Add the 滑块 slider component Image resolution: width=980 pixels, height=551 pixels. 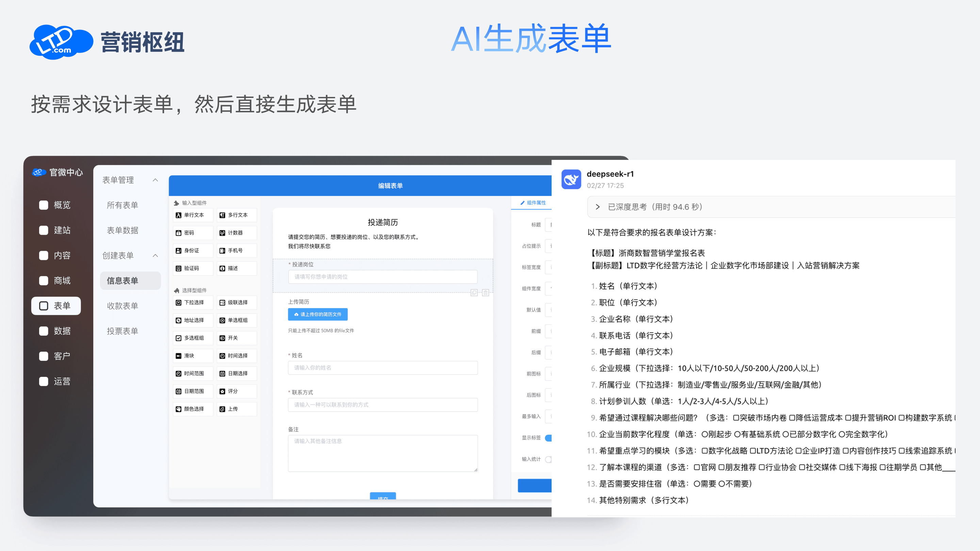coord(193,356)
